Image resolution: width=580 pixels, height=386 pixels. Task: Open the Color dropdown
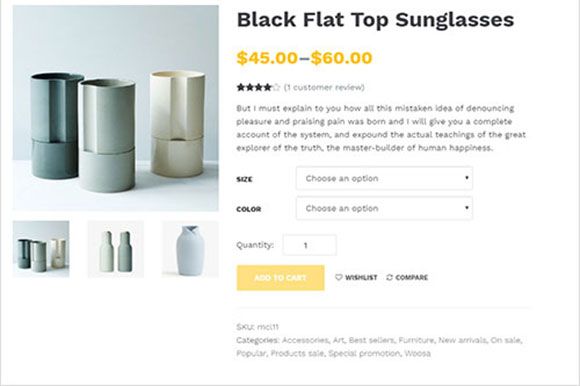pos(384,209)
